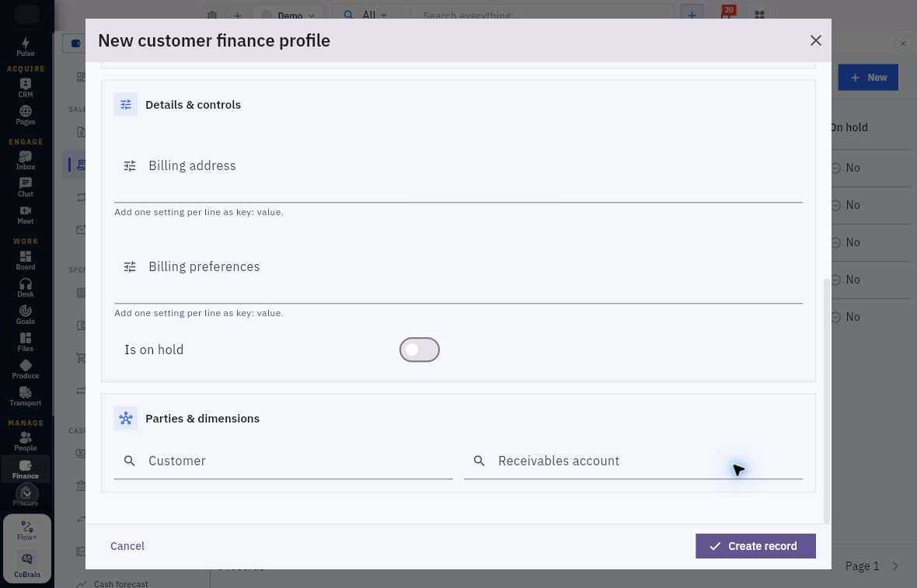Close the New customer finance profile dialog
This screenshot has width=917, height=588.
click(816, 40)
